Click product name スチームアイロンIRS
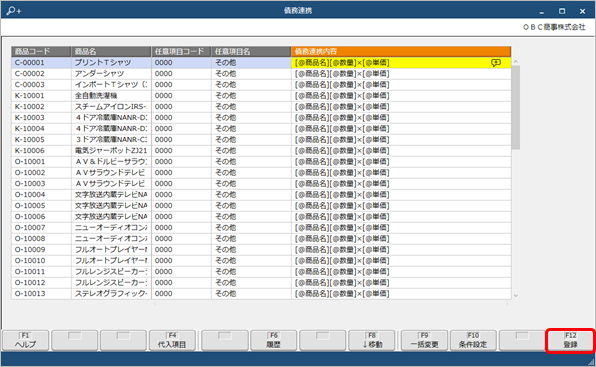Viewport: 596px width, 367px height. [x=111, y=107]
